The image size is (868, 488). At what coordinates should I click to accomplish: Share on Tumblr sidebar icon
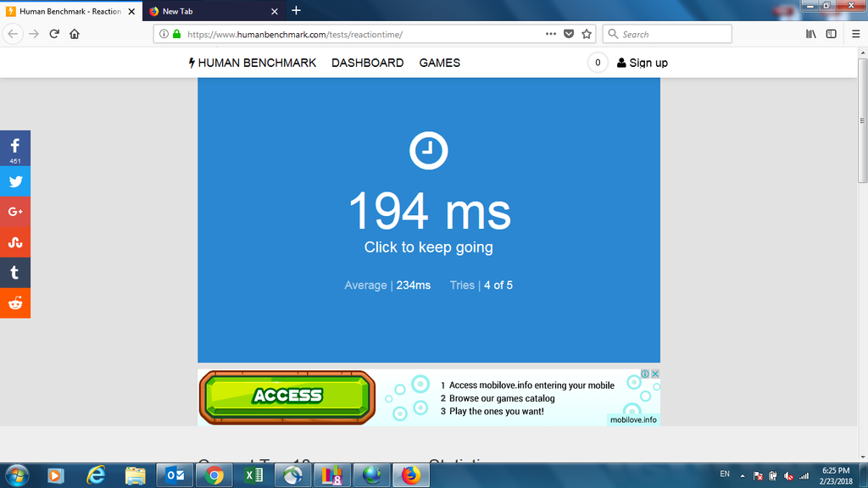pos(15,273)
